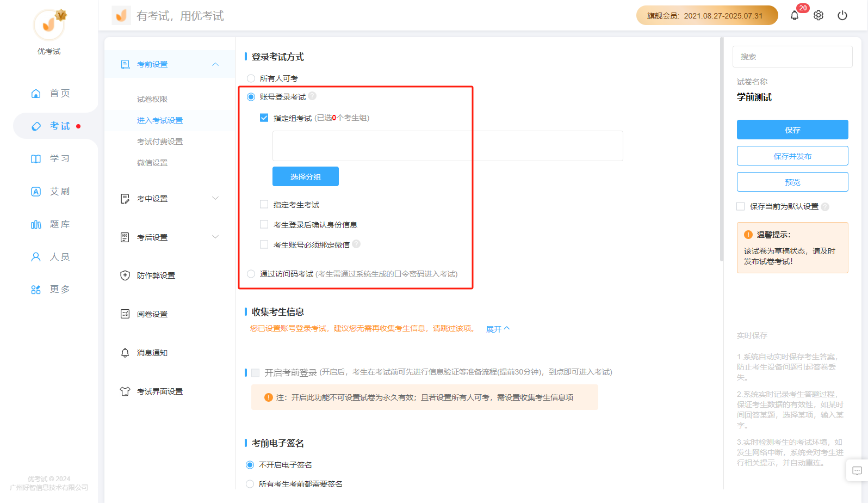Enable the 开启考前登录 checkbox
Image resolution: width=868 pixels, height=503 pixels.
pos(255,373)
